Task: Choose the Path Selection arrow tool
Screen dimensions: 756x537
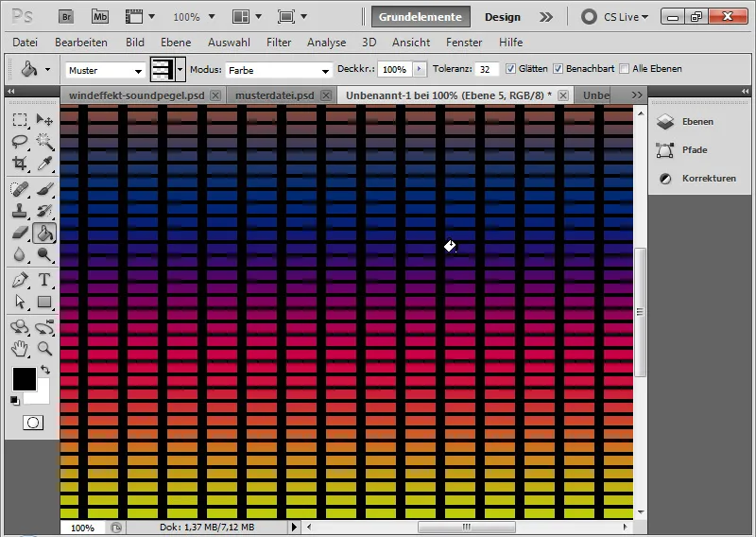Action: [20, 302]
